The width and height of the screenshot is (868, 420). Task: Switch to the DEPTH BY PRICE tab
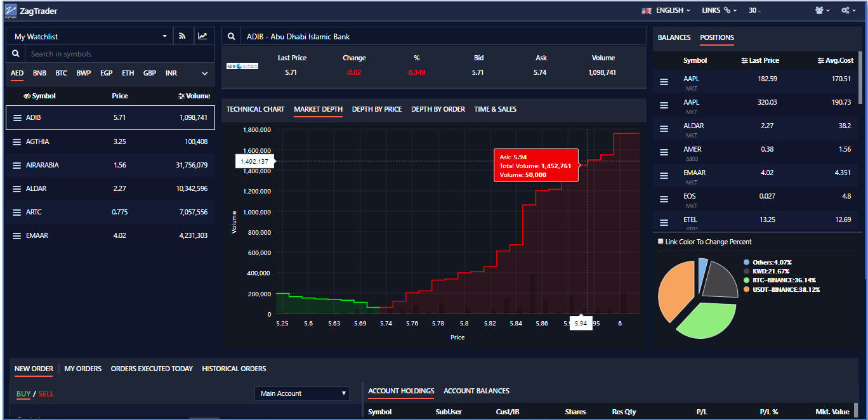click(377, 109)
